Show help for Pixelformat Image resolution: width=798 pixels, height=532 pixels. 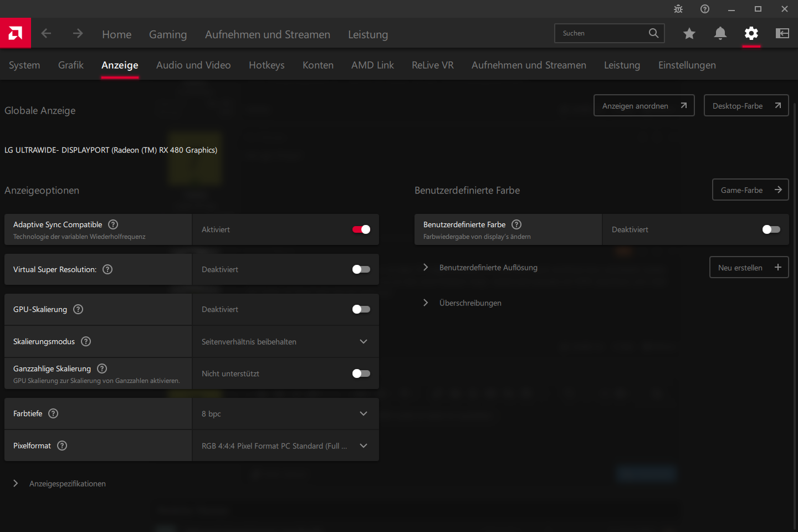pyautogui.click(x=62, y=446)
